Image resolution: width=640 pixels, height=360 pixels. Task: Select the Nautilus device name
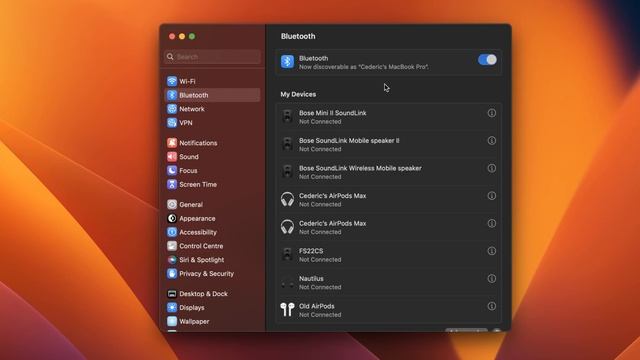(x=311, y=278)
